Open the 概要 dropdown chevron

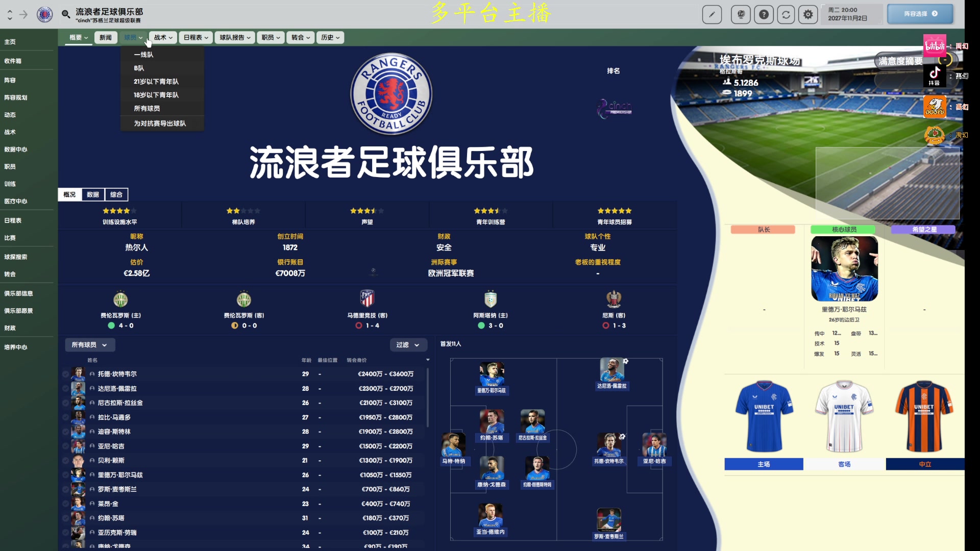point(86,37)
